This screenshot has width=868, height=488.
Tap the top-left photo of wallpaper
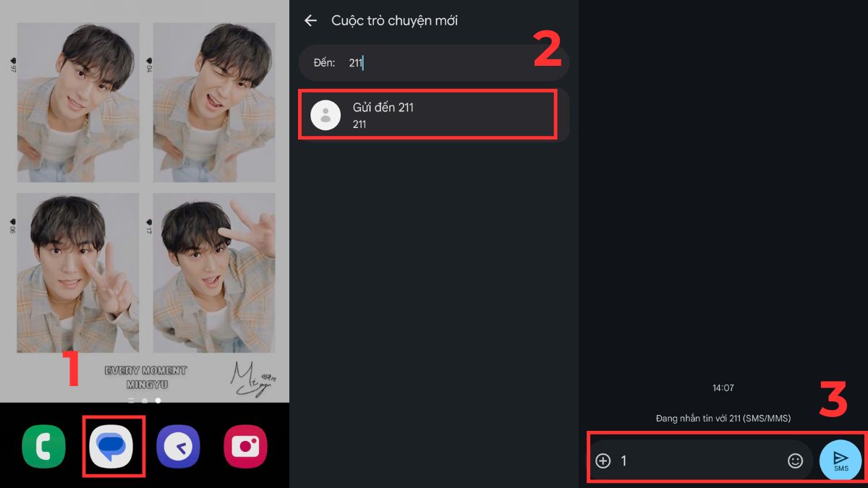pyautogui.click(x=78, y=100)
